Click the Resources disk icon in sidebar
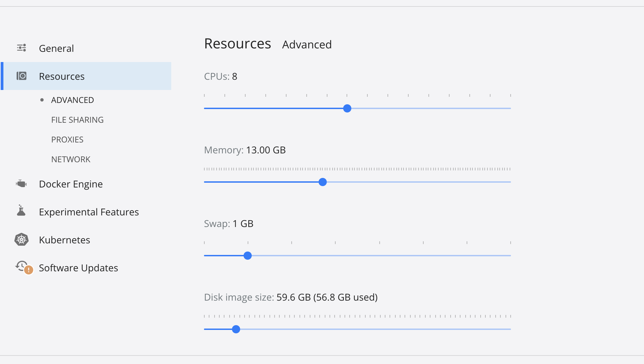This screenshot has height=364, width=644. 21,76
